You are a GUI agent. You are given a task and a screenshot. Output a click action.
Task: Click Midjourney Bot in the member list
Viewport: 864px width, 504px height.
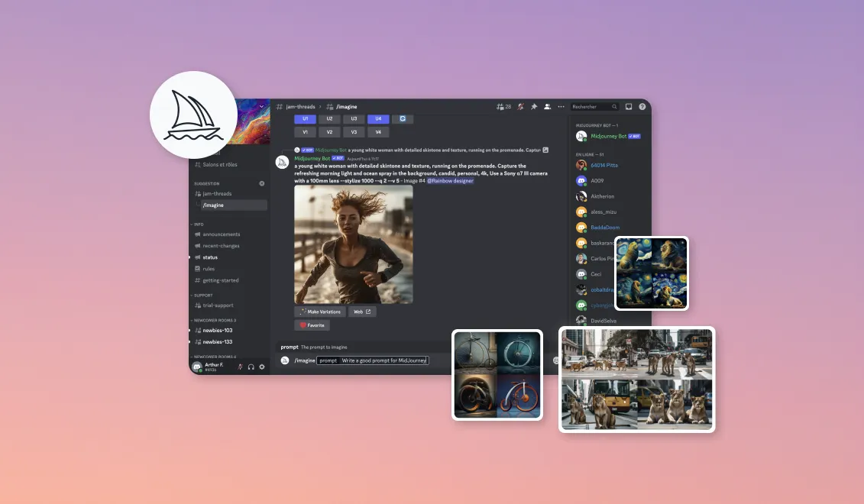(608, 136)
